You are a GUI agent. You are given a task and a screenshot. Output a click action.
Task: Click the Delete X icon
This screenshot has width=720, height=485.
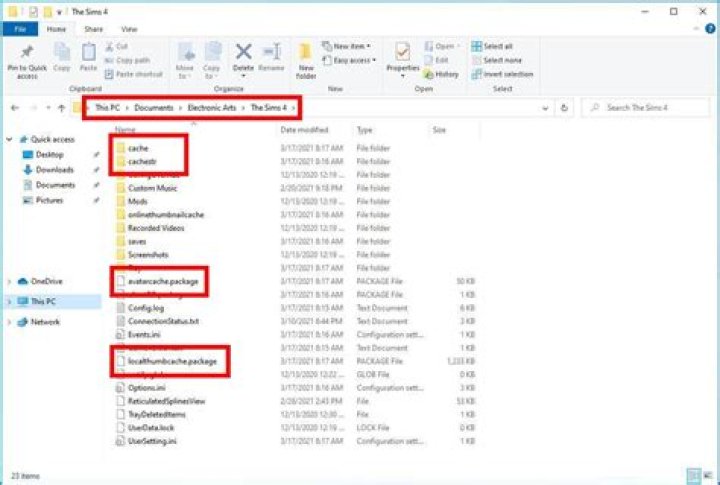pyautogui.click(x=243, y=51)
